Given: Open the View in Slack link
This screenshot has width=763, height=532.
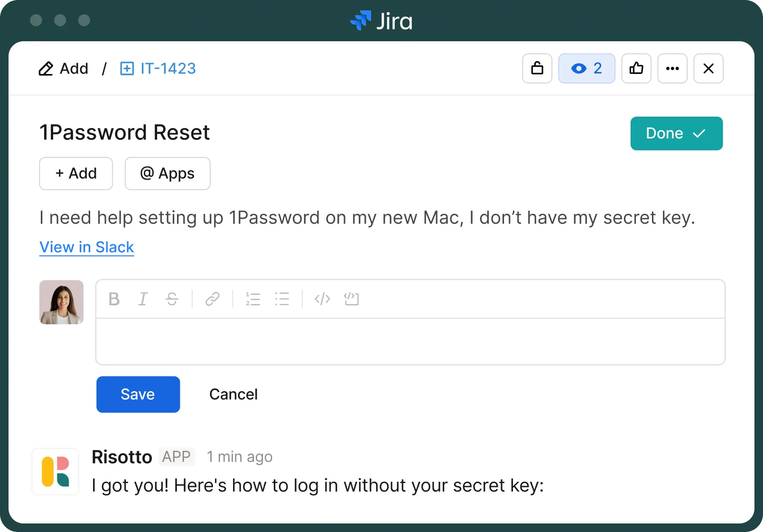Looking at the screenshot, I should coord(87,247).
